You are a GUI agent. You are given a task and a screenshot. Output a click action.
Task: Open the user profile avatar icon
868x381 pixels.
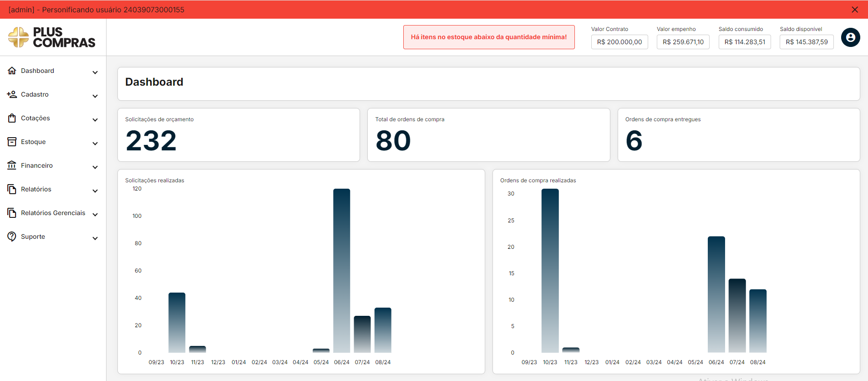850,37
